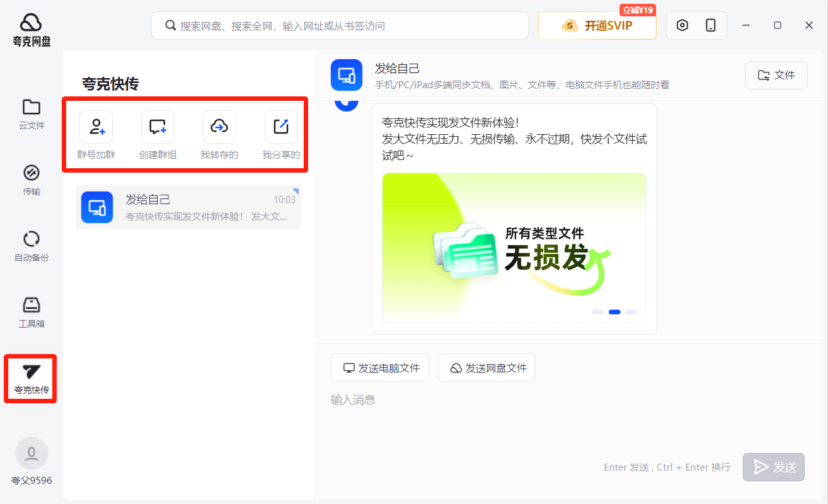Open the 自动备份 sidebar section
828x504 pixels.
click(32, 246)
